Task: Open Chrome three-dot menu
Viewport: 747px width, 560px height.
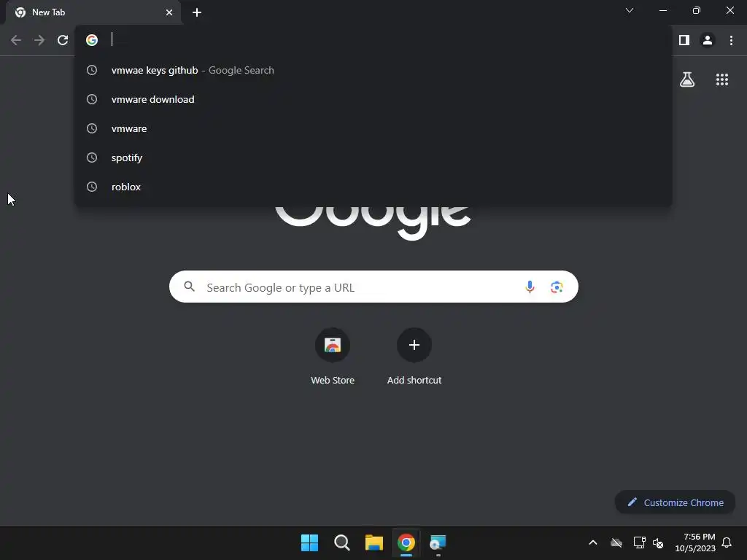Action: pyautogui.click(x=731, y=40)
